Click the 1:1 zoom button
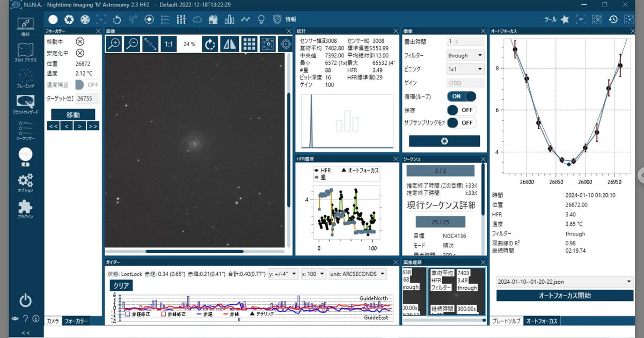Viewport: 644px width, 338px height. [x=169, y=44]
